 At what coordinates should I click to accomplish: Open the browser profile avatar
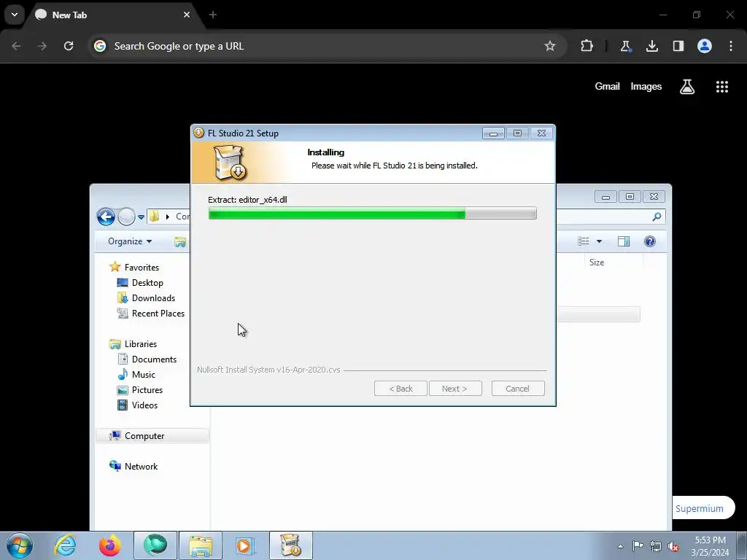705,46
